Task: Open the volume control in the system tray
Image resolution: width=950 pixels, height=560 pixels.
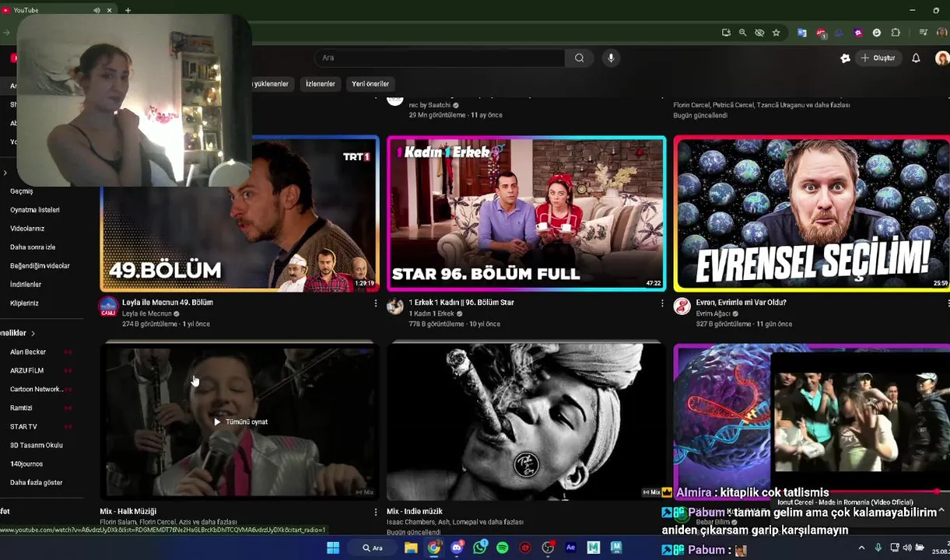Action: pos(907,548)
